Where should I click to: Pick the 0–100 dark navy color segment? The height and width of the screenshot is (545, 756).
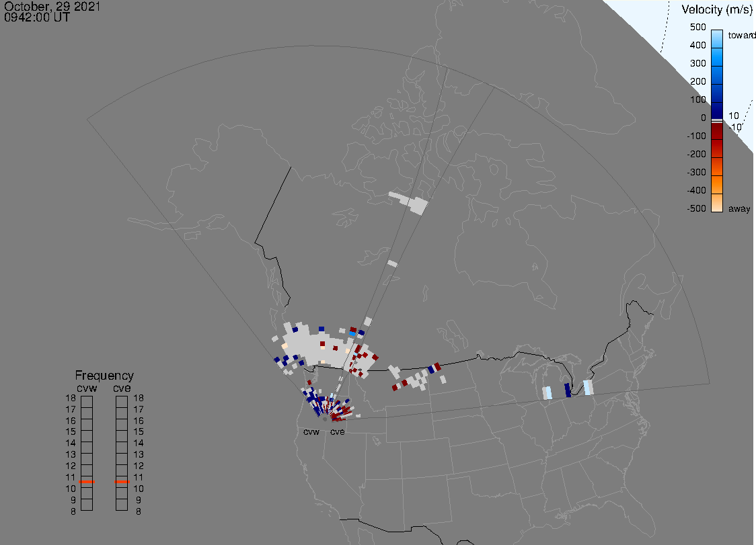pyautogui.click(x=717, y=110)
